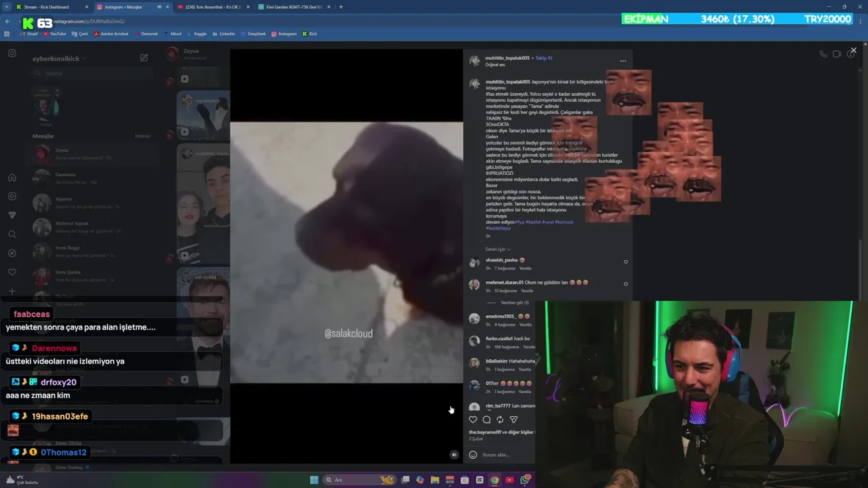The height and width of the screenshot is (488, 868).
Task: Open emoji picker beside Yorum ekle
Action: pyautogui.click(x=473, y=455)
